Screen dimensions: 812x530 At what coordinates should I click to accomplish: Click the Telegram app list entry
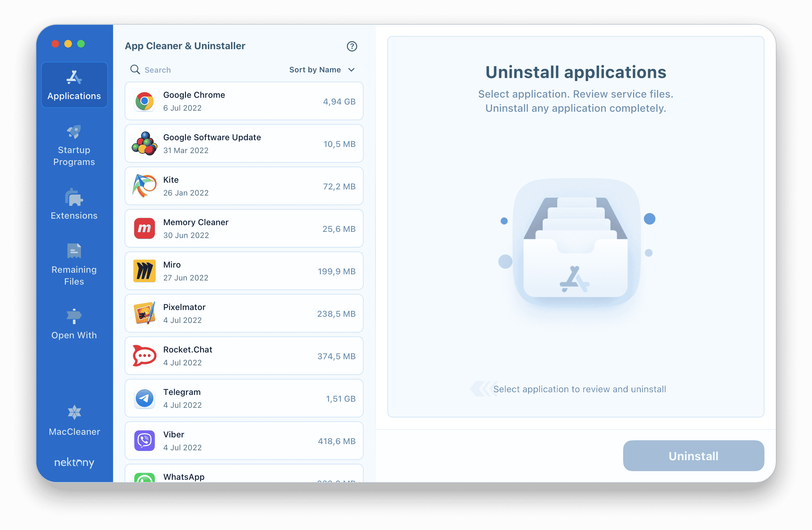[244, 398]
